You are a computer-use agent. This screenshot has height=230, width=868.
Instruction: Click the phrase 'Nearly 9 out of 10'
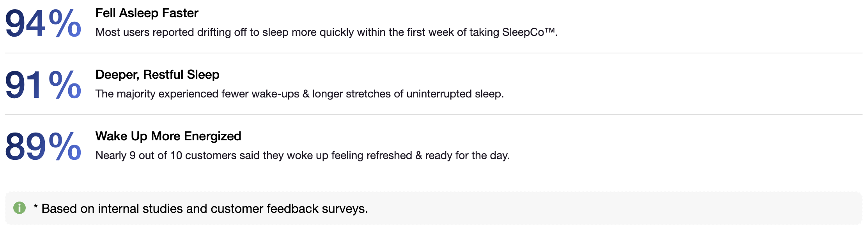139,156
